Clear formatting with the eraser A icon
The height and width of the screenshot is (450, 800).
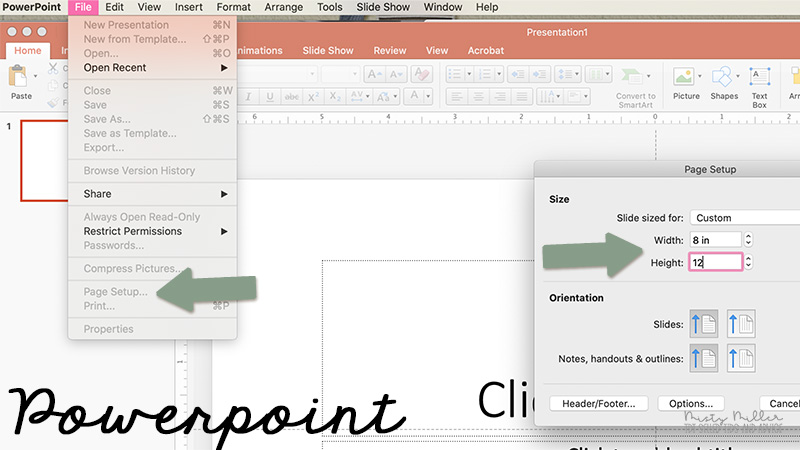(422, 74)
